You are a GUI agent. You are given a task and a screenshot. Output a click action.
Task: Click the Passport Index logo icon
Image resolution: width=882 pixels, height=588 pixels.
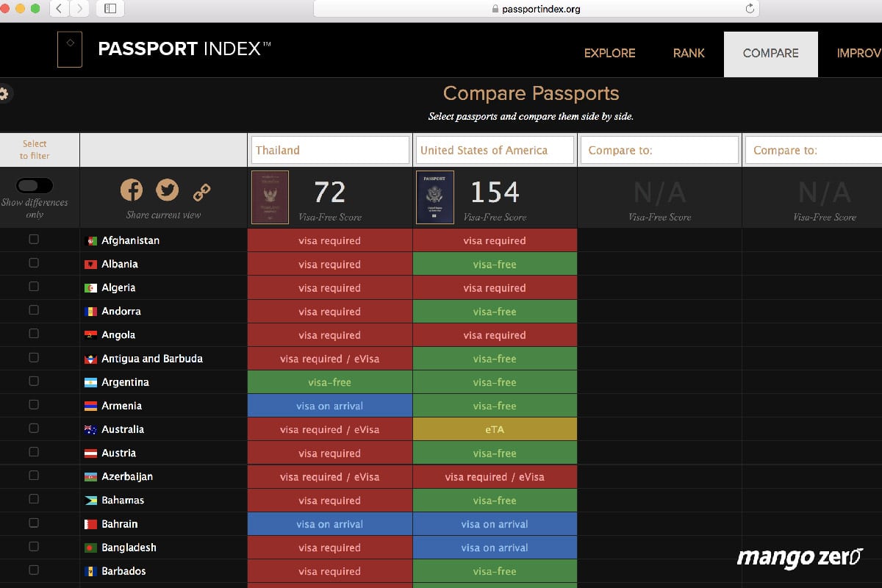tap(70, 49)
